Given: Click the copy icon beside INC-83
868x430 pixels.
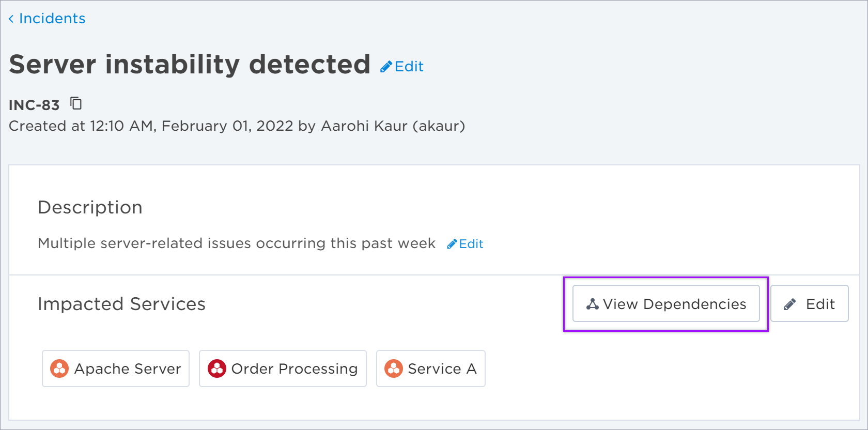Looking at the screenshot, I should [x=76, y=103].
